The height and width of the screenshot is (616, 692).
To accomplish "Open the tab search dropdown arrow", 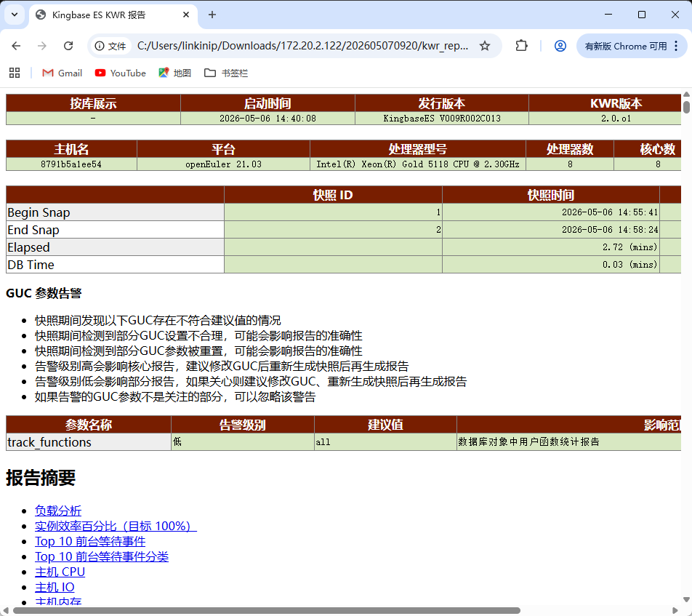I will click(x=15, y=15).
